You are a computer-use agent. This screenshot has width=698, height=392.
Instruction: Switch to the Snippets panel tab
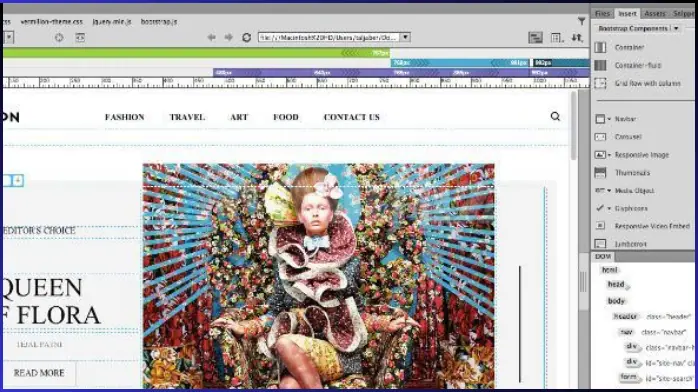[x=683, y=13]
